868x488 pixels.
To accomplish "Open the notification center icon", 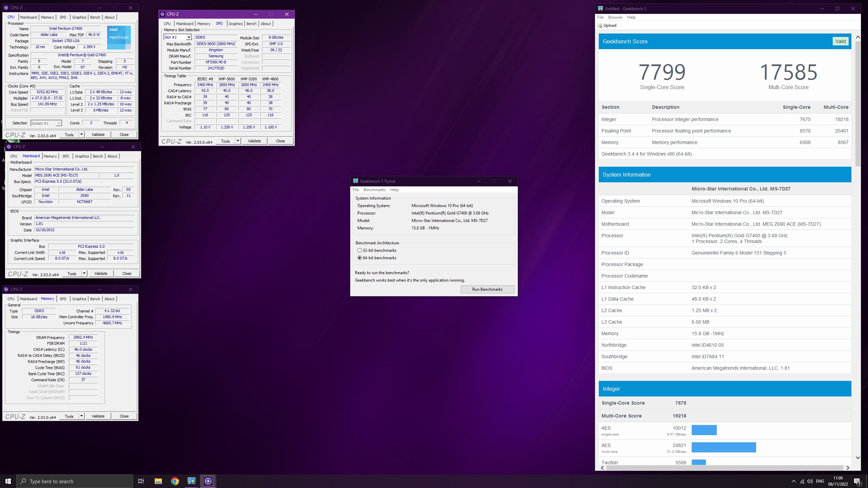I will [857, 481].
